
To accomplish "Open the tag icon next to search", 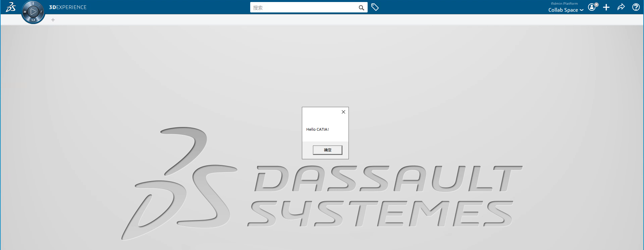I will coord(375,7).
